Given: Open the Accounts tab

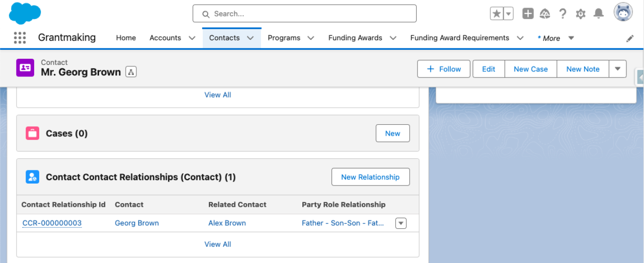Looking at the screenshot, I should [165, 38].
